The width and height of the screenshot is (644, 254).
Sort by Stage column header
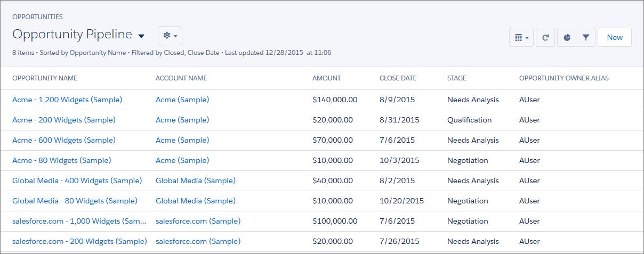pos(457,78)
